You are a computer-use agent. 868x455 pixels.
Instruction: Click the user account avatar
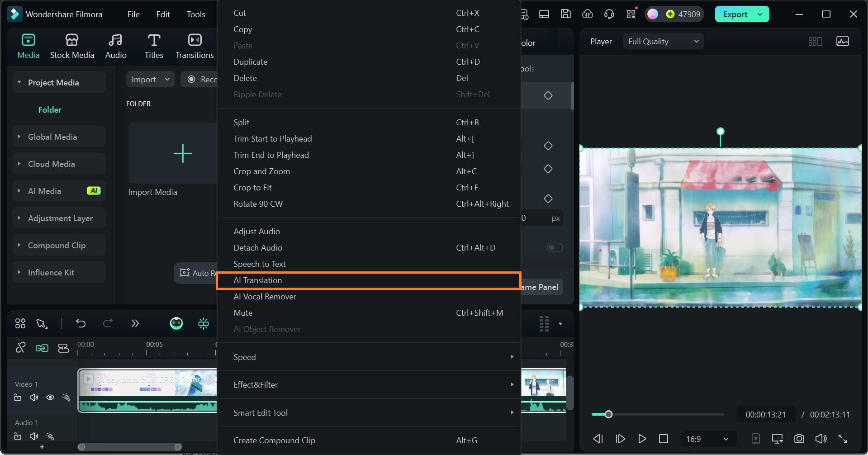(652, 14)
